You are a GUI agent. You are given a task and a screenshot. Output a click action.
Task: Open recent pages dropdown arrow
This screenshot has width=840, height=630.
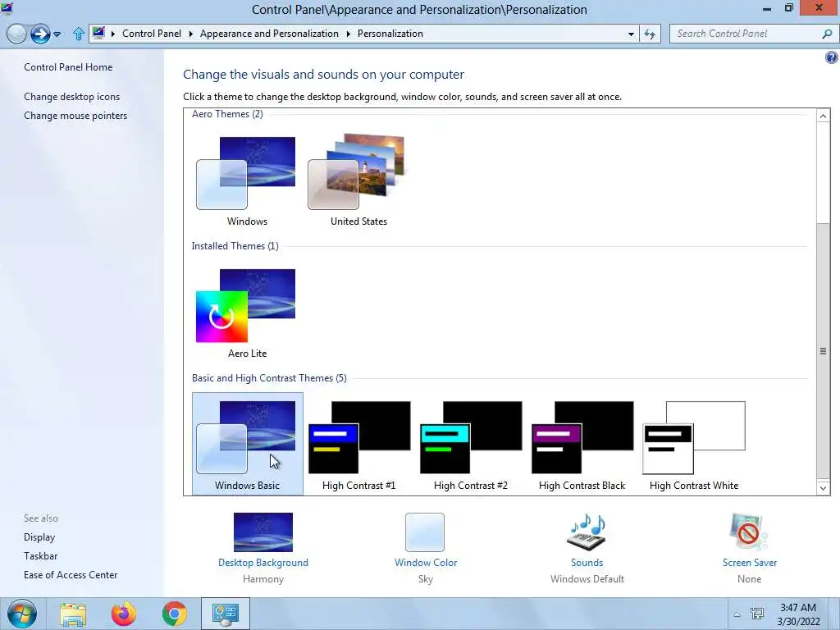click(x=57, y=34)
